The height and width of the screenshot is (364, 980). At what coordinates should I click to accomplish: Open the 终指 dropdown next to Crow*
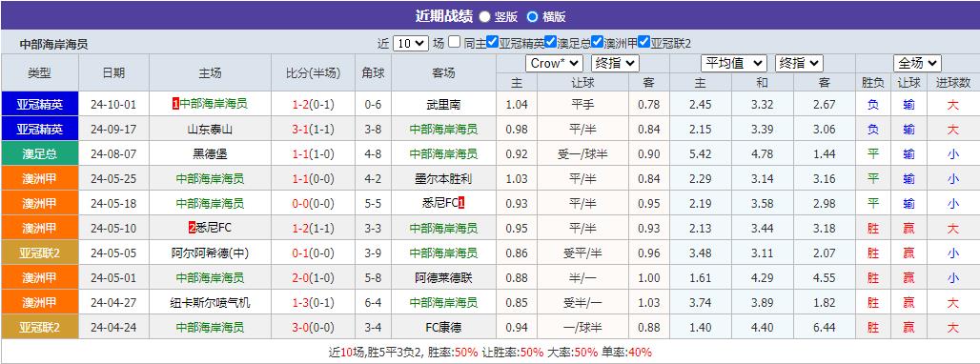(x=615, y=63)
